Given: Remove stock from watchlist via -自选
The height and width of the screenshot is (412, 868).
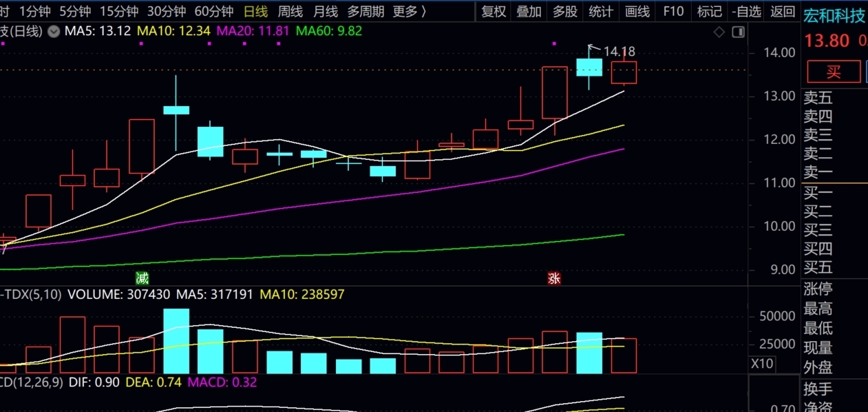Looking at the screenshot, I should pyautogui.click(x=747, y=11).
